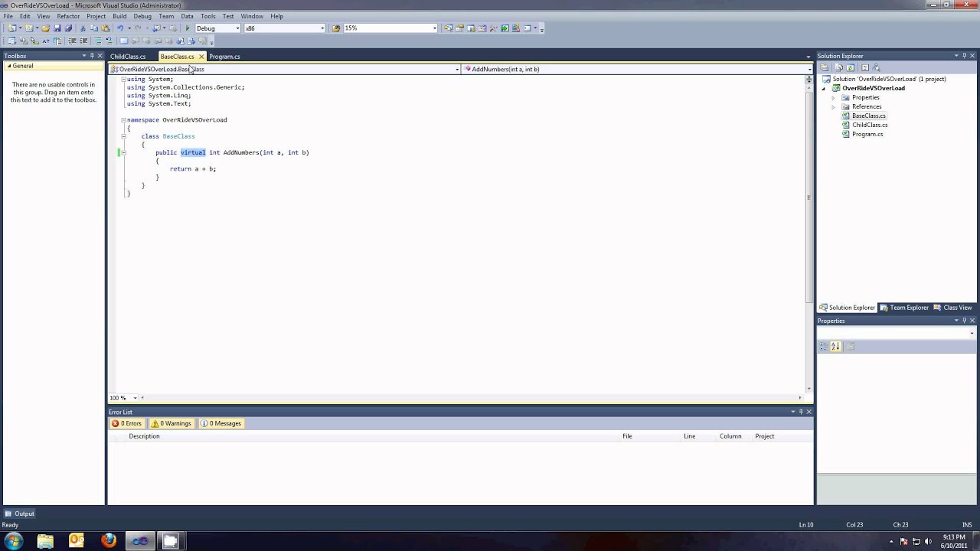Open the File menu
Screen dimensions: 980x551
click(x=8, y=16)
